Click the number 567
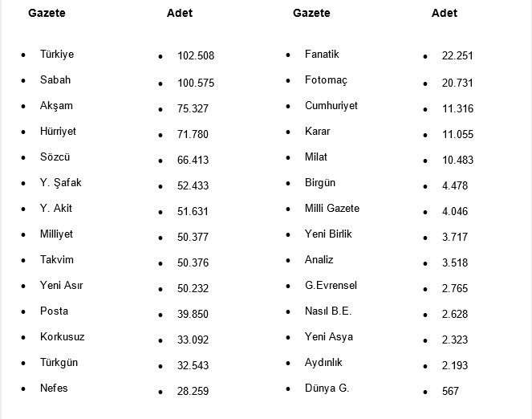The image size is (532, 419). coord(450,391)
